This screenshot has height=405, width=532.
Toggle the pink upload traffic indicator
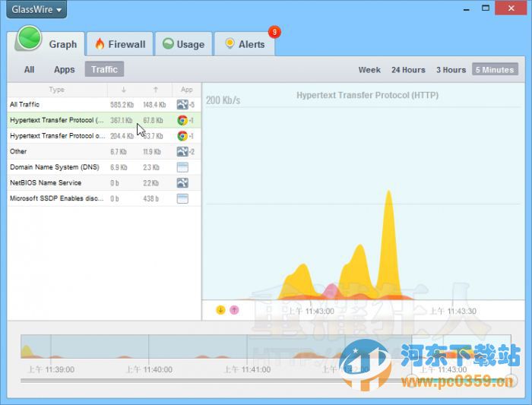click(x=234, y=309)
